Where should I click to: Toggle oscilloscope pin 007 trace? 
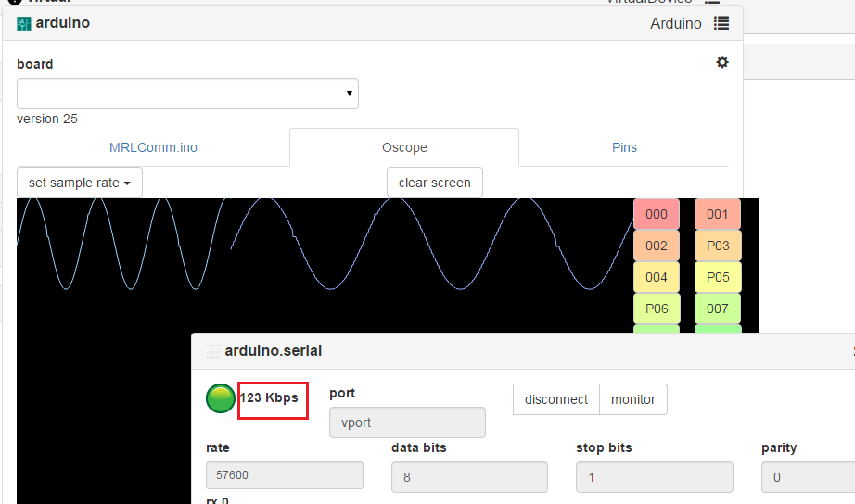click(718, 309)
